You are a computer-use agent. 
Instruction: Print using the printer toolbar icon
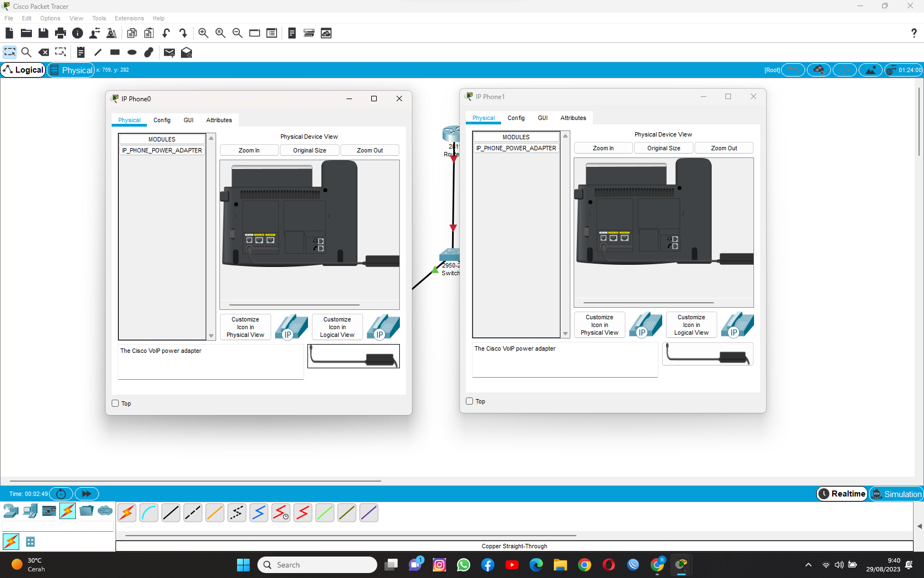tap(61, 33)
